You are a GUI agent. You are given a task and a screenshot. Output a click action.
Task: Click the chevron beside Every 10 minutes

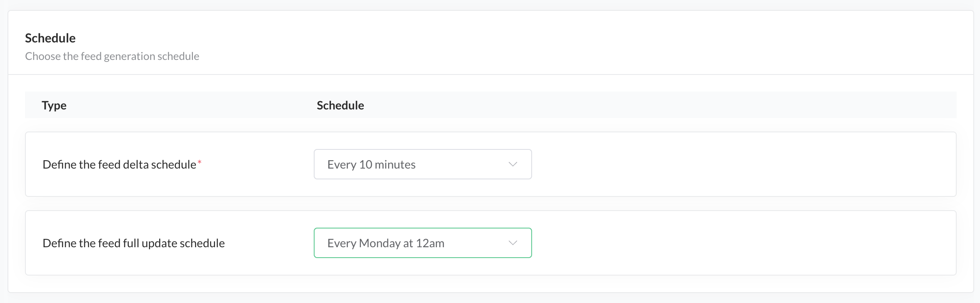pyautogui.click(x=513, y=164)
